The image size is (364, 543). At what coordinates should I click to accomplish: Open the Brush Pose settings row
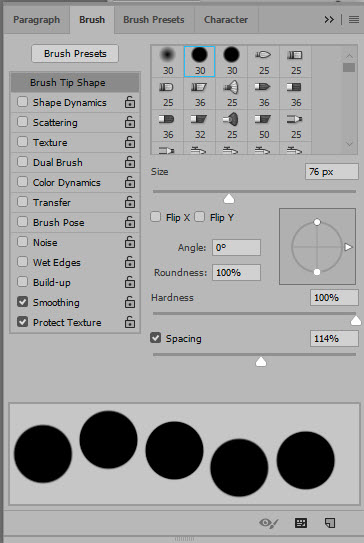(75, 222)
